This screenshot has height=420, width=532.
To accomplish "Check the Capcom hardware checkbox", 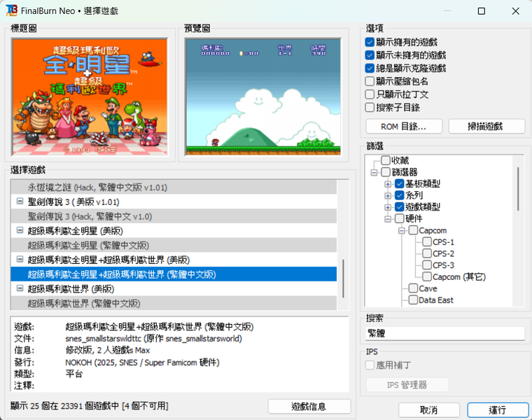I will tap(413, 230).
